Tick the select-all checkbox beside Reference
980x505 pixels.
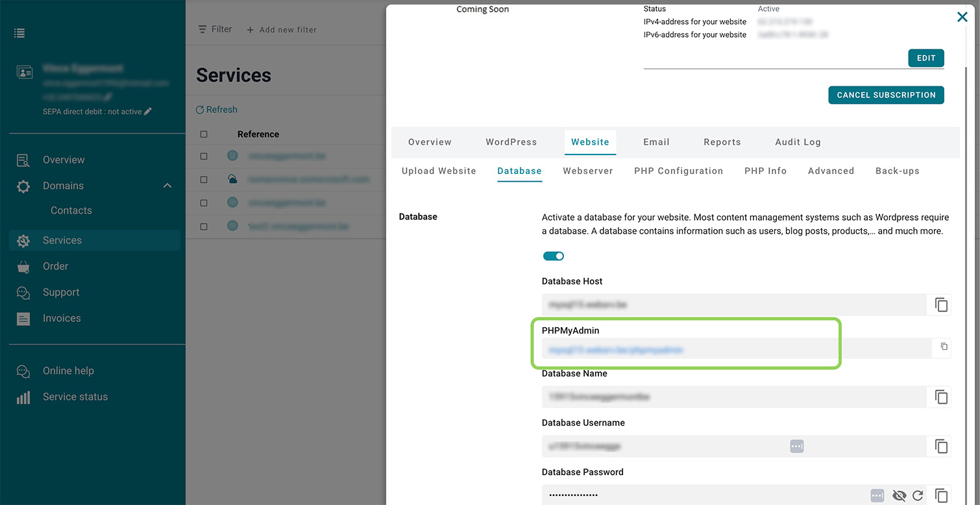point(204,134)
